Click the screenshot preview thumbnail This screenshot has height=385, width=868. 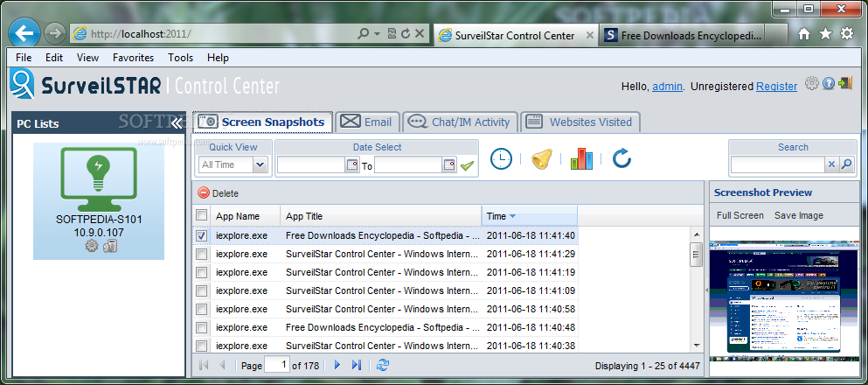coord(782,301)
